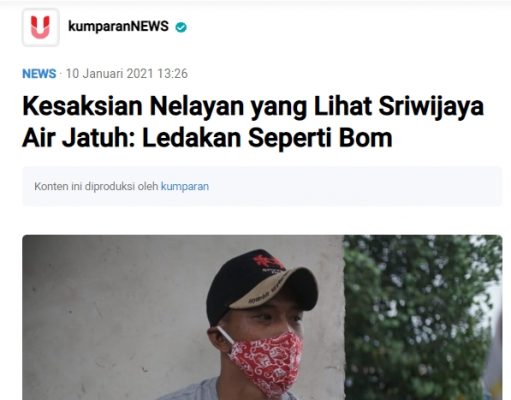The image size is (511, 400).
Task: Click the headline line 'Kesaksian Nelayan yang Lihat Sriwijaya'
Action: 253,107
